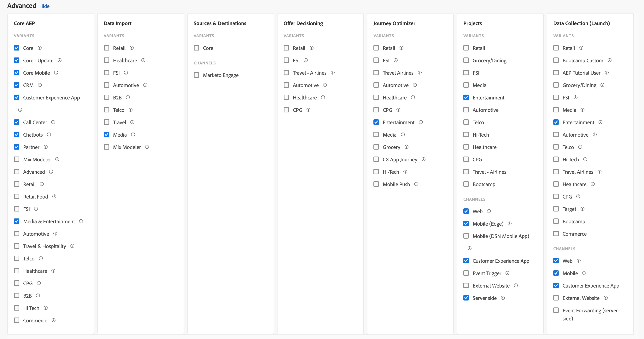Enable the Mix Modeler variant in Core AEP
The width and height of the screenshot is (644, 339).
pyautogui.click(x=17, y=159)
